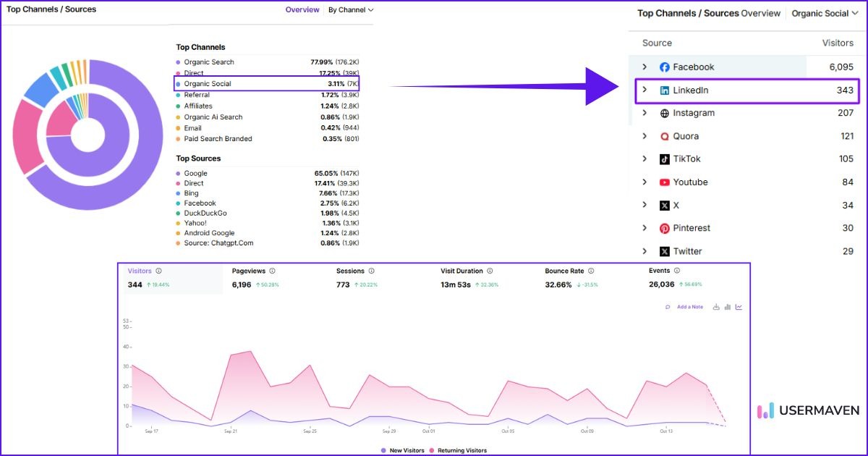Viewport: 868px width, 456px height.
Task: Click the Add a Note link
Action: [689, 307]
